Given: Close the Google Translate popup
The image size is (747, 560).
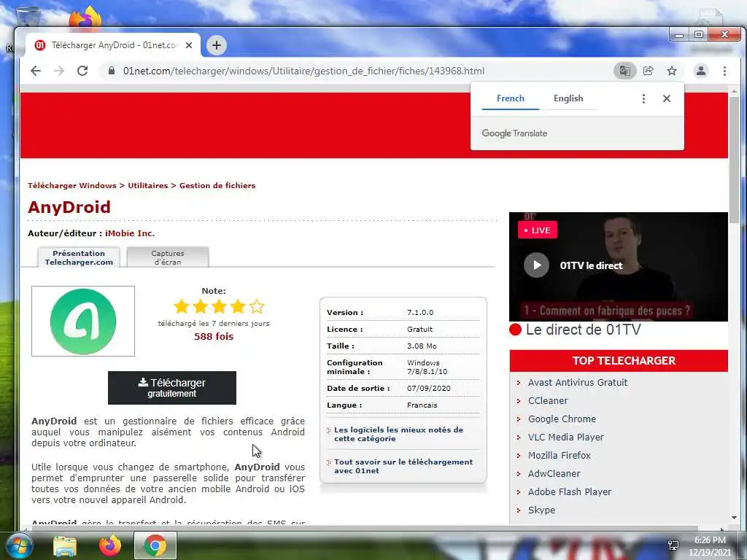Looking at the screenshot, I should 667,98.
